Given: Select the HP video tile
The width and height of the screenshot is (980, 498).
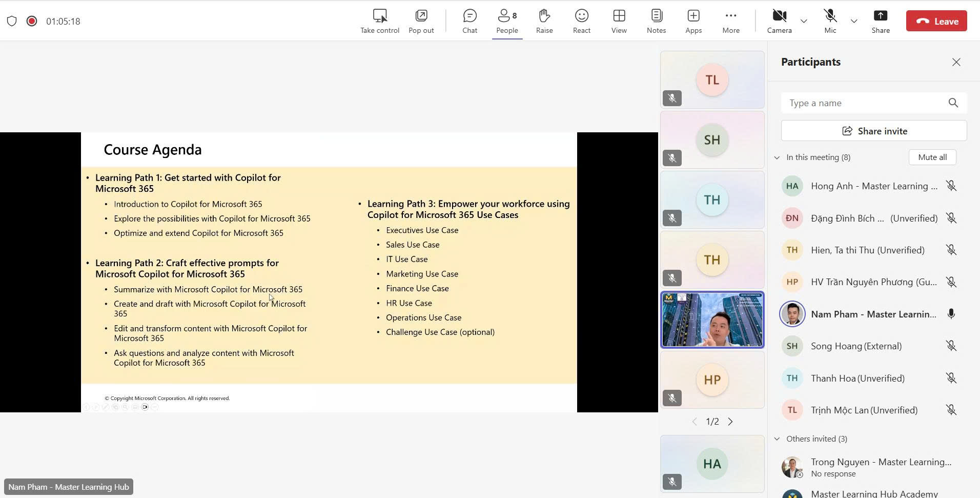Looking at the screenshot, I should [712, 380].
